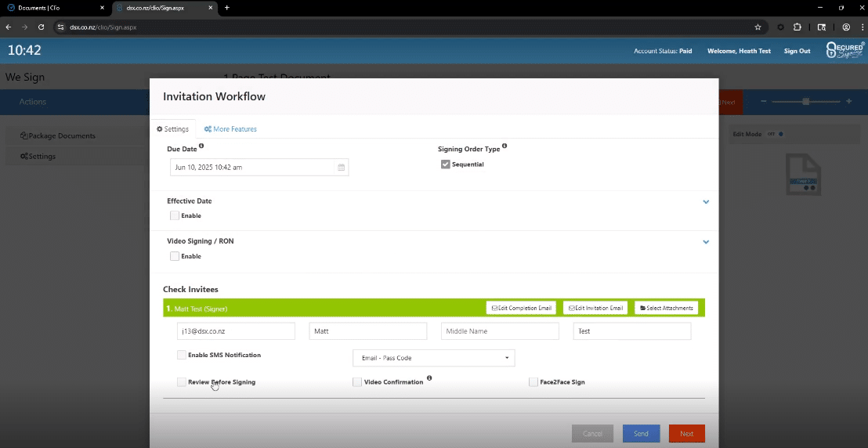Check the Video Confirmation box
Screen dimensions: 868x448
click(357, 382)
